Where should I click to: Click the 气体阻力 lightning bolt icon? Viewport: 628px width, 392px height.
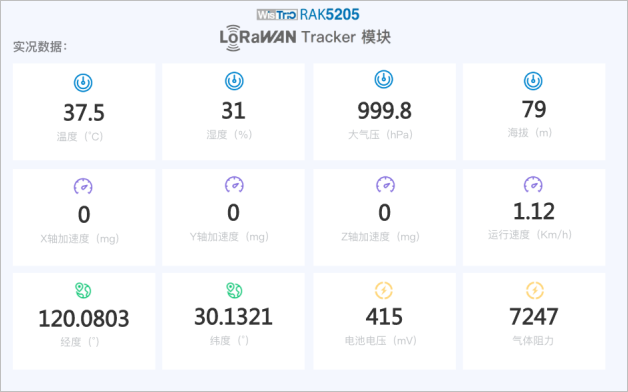[535, 290]
